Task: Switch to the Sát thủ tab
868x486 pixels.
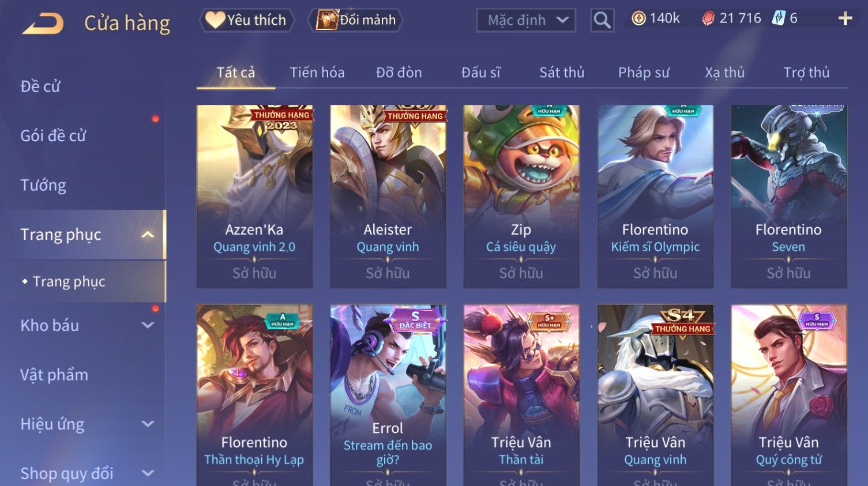Action: coord(562,73)
